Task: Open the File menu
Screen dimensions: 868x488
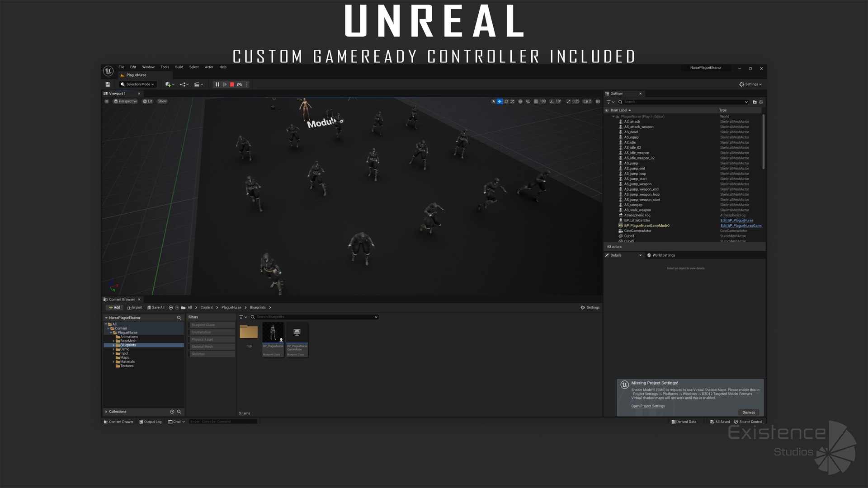Action: (x=121, y=67)
